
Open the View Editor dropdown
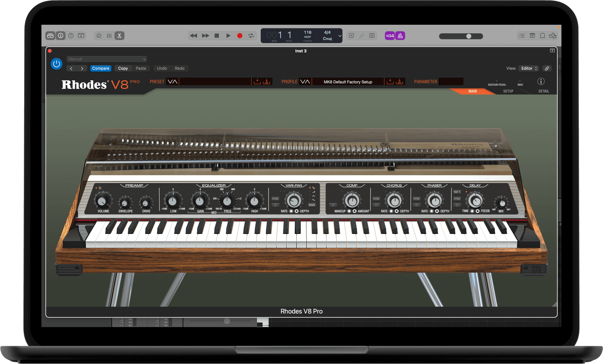click(x=529, y=68)
